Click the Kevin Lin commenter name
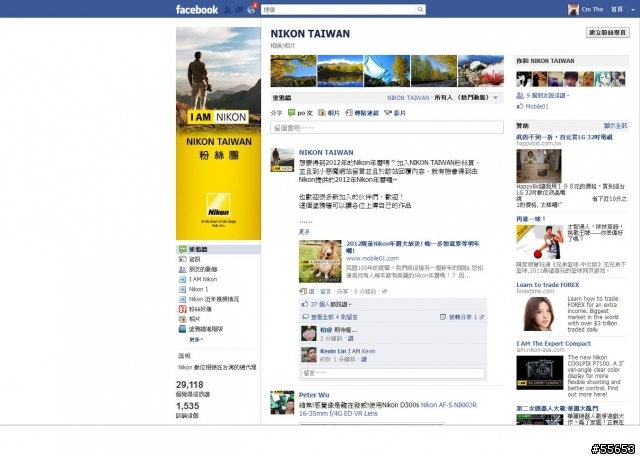Viewport: 640px width, 457px height. point(333,351)
